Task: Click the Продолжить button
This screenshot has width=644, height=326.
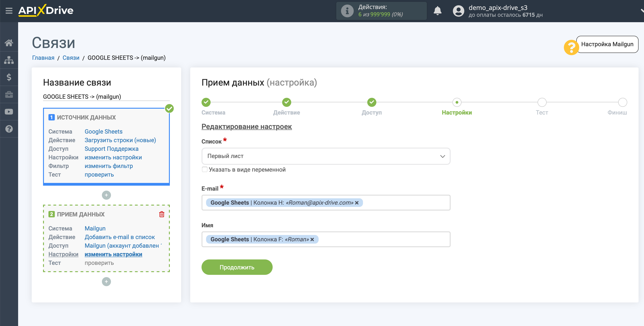Action: pyautogui.click(x=237, y=267)
